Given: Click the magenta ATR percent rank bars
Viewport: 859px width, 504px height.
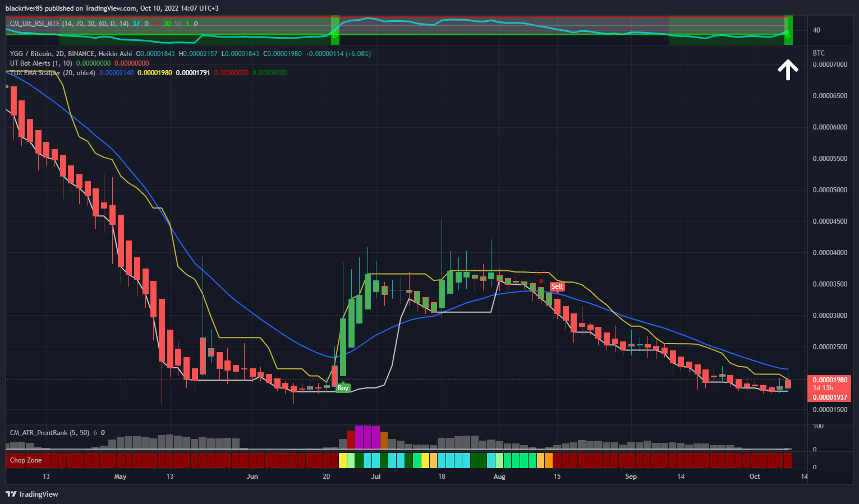Looking at the screenshot, I should pos(368,437).
